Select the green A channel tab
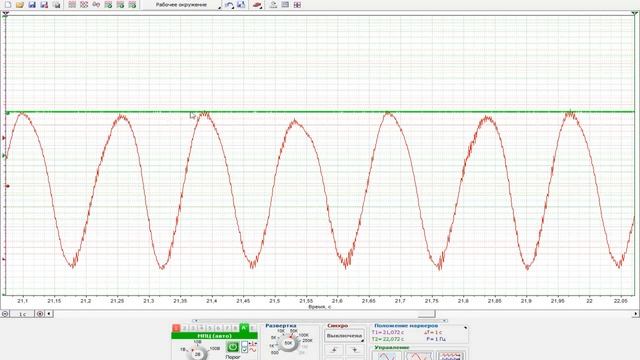Screen dimensions: 640x360 244,327
